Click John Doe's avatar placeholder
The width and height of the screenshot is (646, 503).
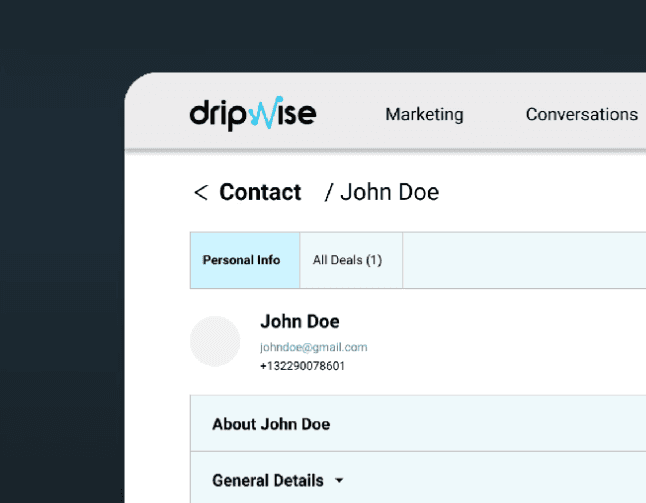point(215,341)
